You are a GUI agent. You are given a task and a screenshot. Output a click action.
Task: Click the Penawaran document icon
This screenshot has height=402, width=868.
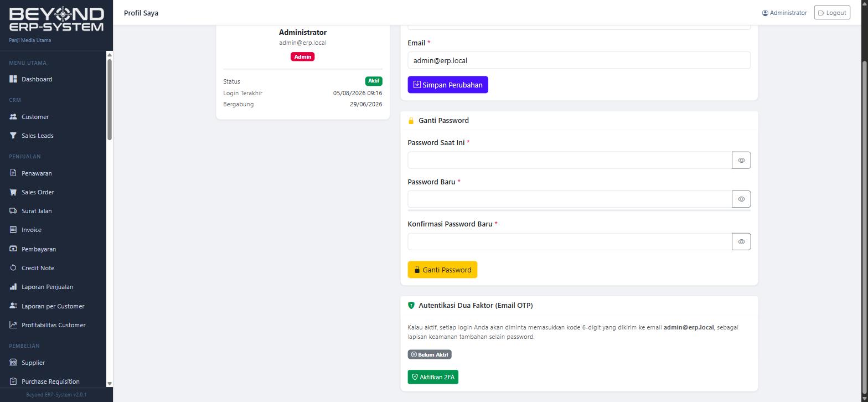(x=13, y=173)
